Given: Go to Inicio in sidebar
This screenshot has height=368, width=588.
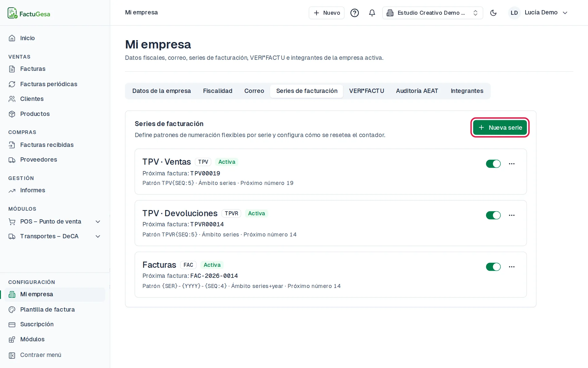Looking at the screenshot, I should 55,38.
